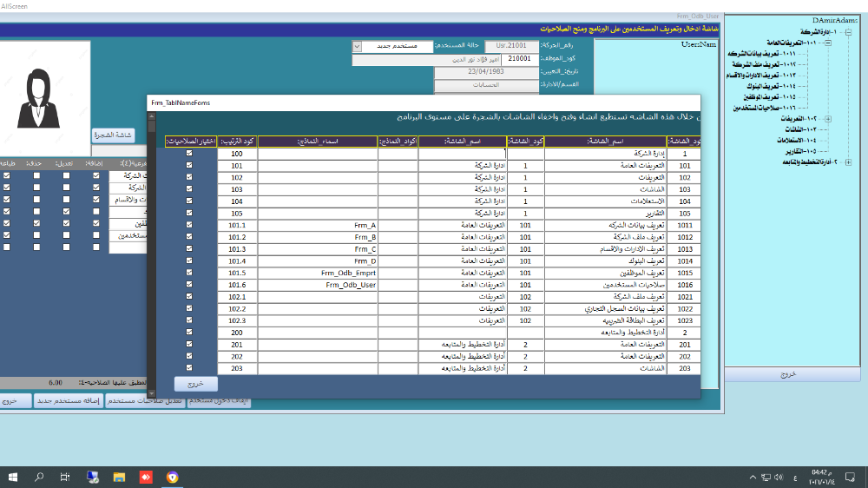The height and width of the screenshot is (488, 868).
Task: Toggle permission checkbox for sort code 200
Action: 189,332
